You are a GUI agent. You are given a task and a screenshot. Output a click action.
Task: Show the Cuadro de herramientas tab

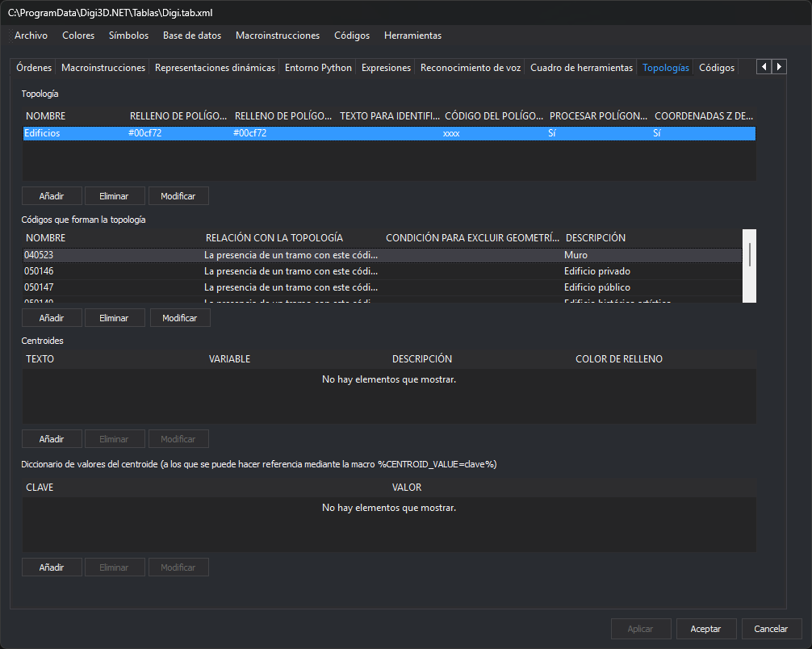[x=581, y=67]
